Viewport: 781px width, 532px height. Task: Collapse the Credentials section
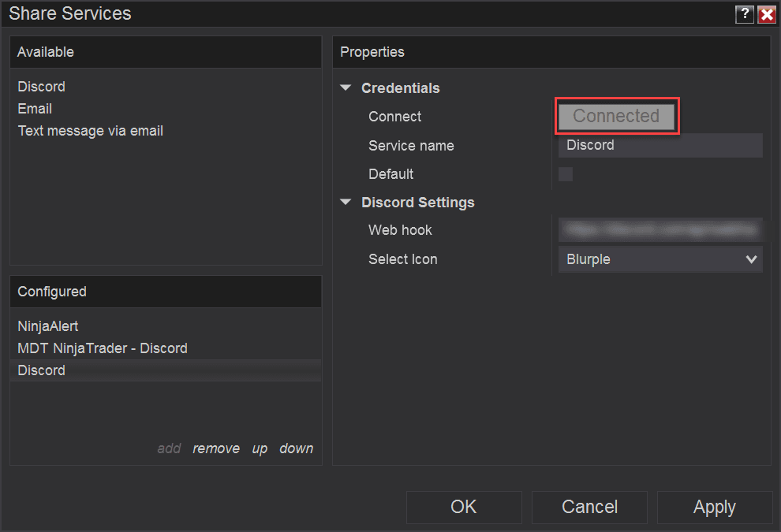[x=346, y=87]
